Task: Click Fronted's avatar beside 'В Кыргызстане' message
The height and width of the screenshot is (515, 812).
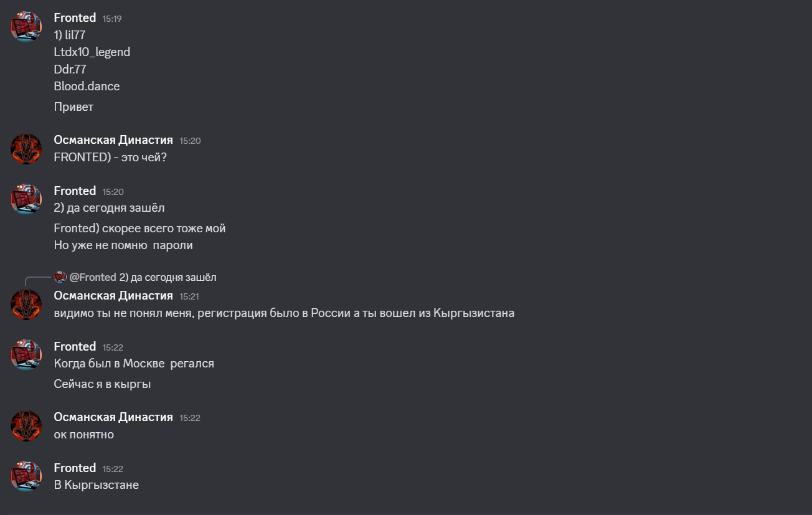Action: 26,476
